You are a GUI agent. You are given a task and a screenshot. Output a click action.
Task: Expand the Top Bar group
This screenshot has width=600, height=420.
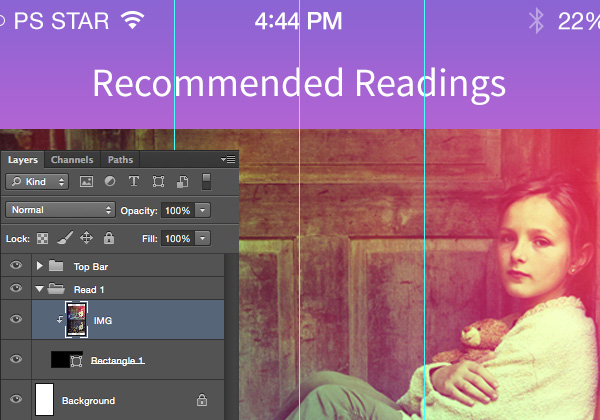[39, 265]
